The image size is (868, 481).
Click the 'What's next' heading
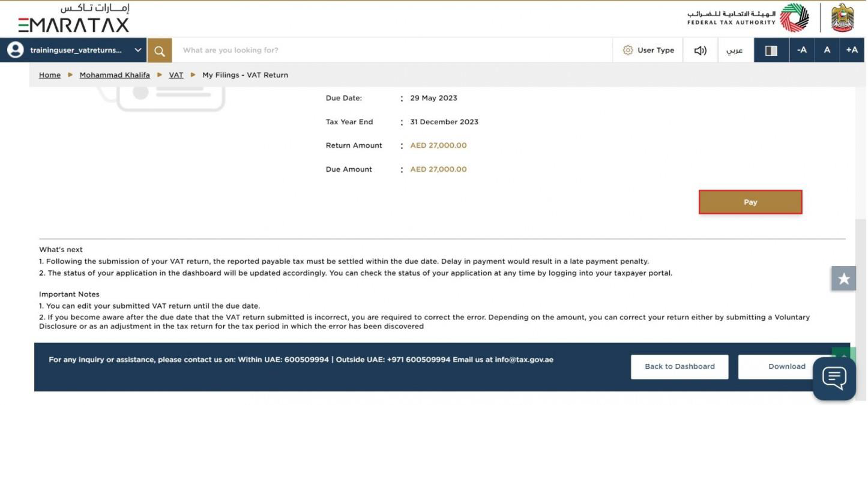point(61,250)
